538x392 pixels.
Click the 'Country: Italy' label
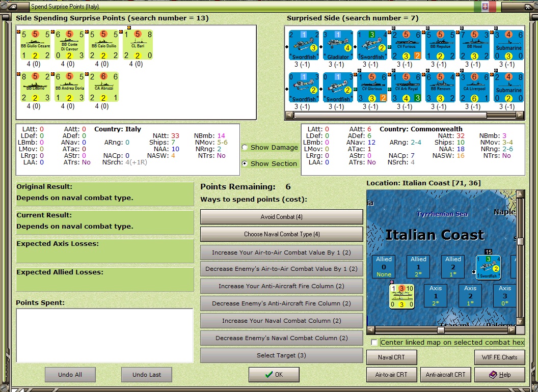(118, 129)
